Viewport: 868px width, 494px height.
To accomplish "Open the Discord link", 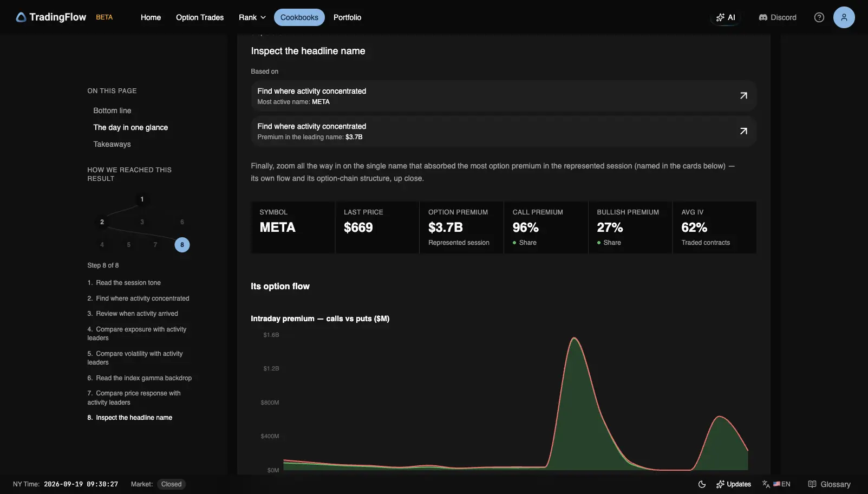I will (778, 17).
